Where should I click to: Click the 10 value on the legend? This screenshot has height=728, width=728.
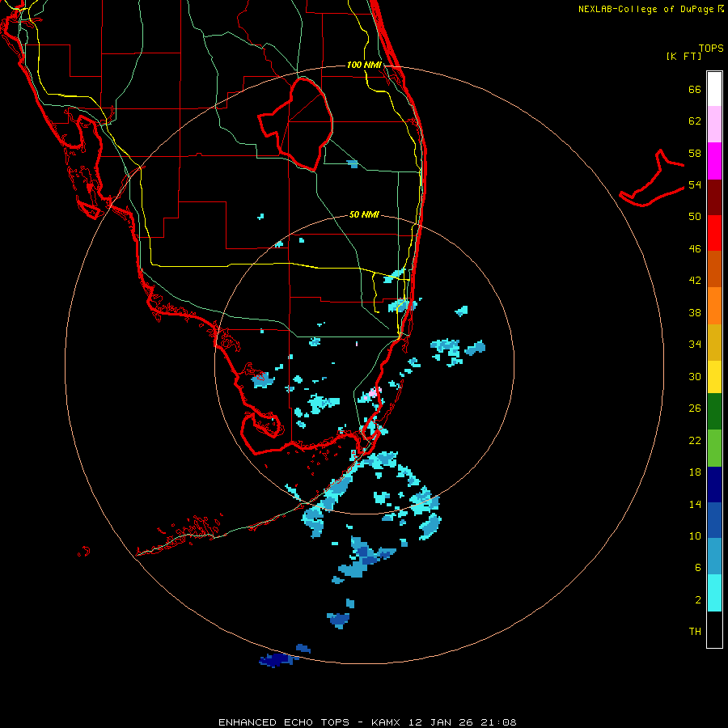coord(695,536)
